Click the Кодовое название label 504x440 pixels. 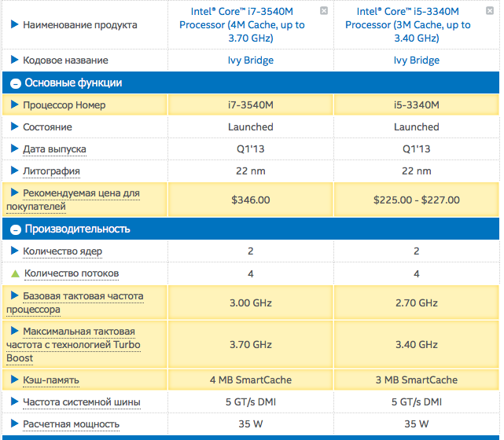pos(65,60)
